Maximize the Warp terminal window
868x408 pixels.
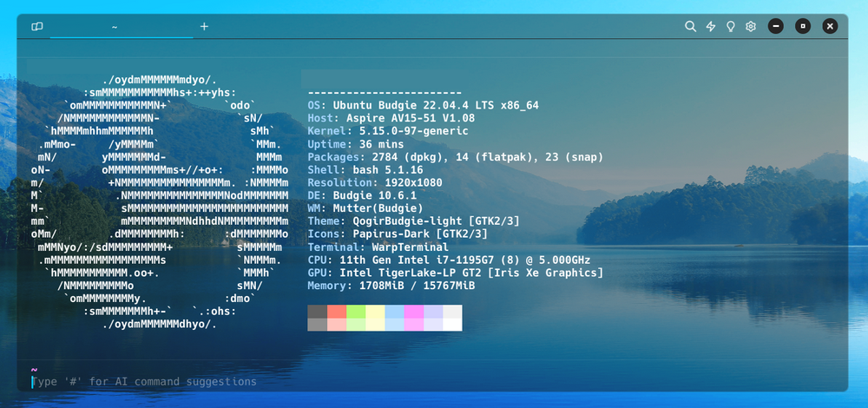804,26
